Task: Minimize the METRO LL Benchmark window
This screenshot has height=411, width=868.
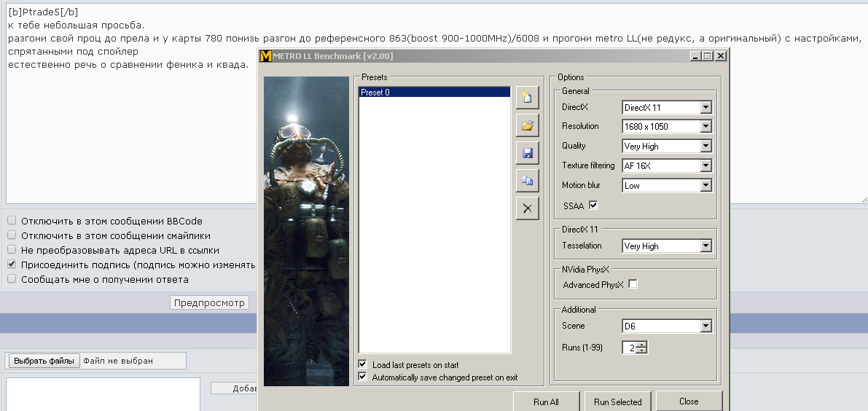Action: (695, 56)
